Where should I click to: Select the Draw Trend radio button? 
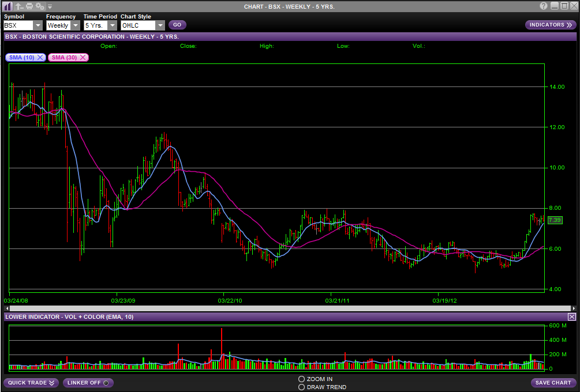(301, 387)
